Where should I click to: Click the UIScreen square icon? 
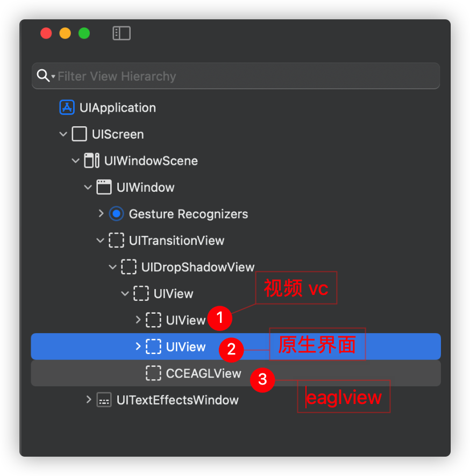coord(79,134)
